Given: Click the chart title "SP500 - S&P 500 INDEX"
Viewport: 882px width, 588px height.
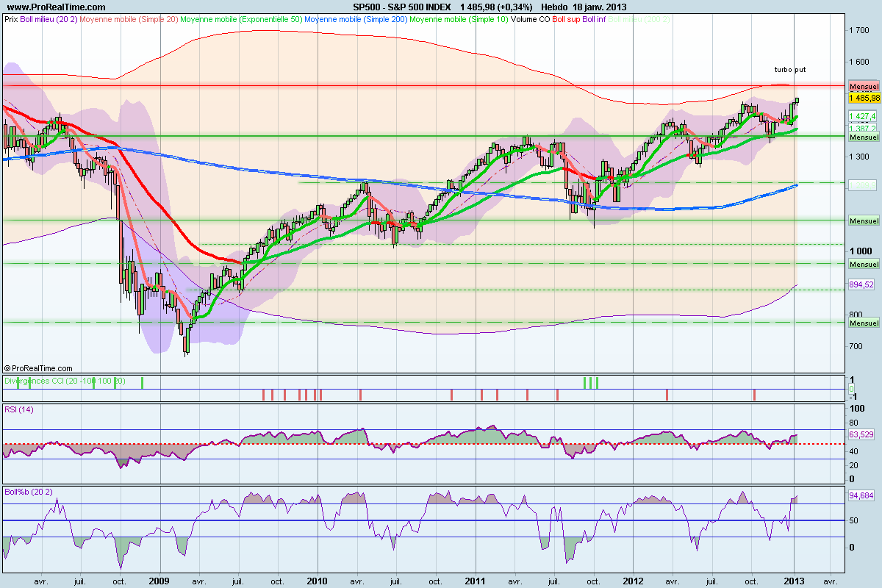Looking at the screenshot, I should tap(401, 7).
